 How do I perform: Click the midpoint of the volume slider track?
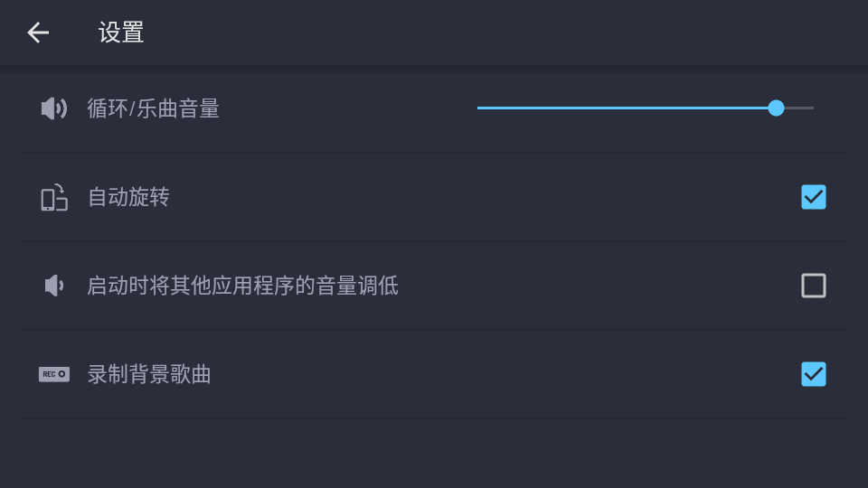point(646,108)
